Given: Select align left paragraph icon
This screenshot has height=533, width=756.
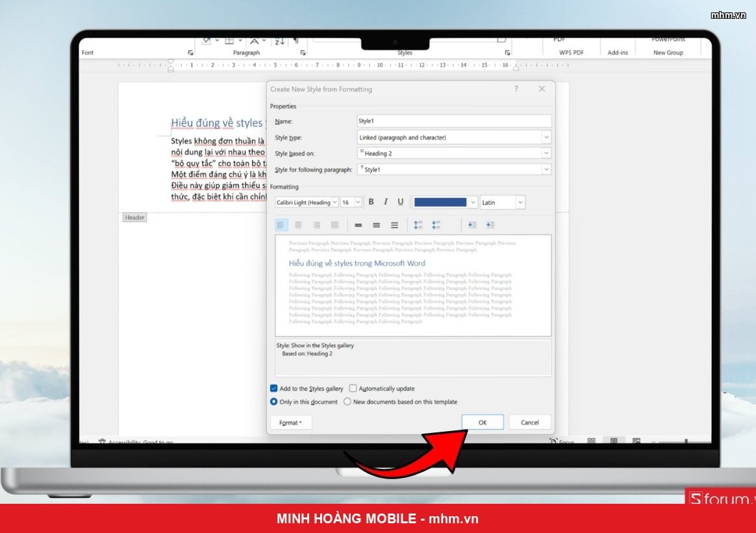Looking at the screenshot, I should [x=281, y=225].
